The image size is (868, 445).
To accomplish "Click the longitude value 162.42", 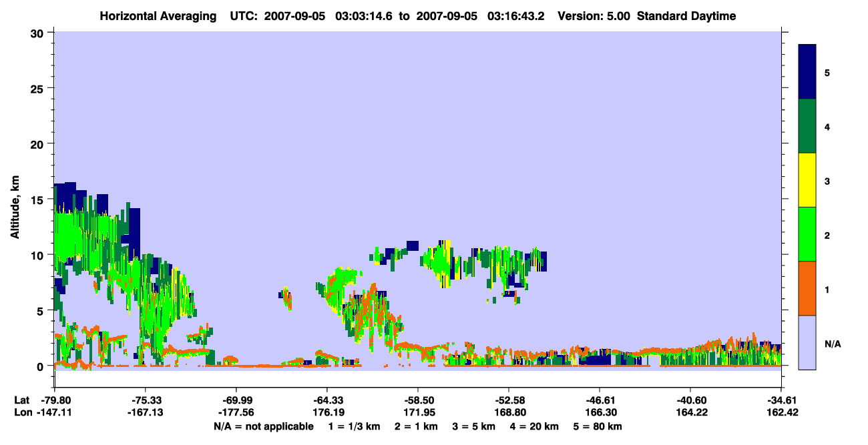I will tap(781, 412).
